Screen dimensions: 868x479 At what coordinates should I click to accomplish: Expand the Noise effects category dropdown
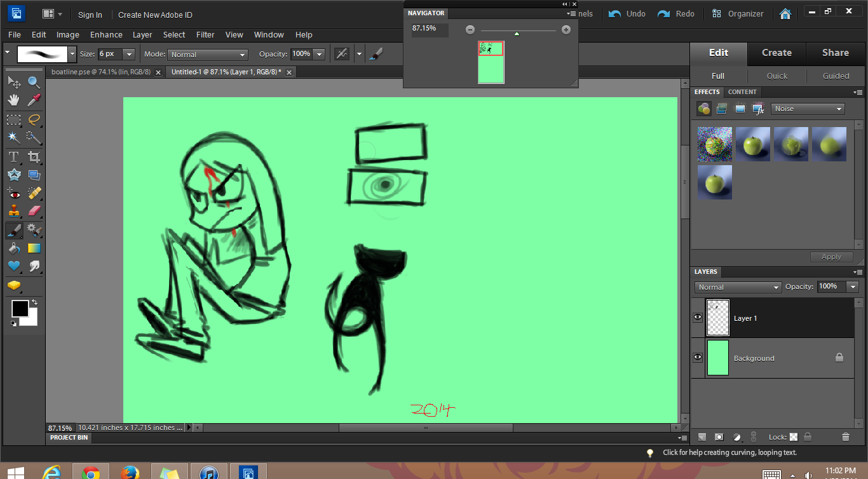pos(808,109)
